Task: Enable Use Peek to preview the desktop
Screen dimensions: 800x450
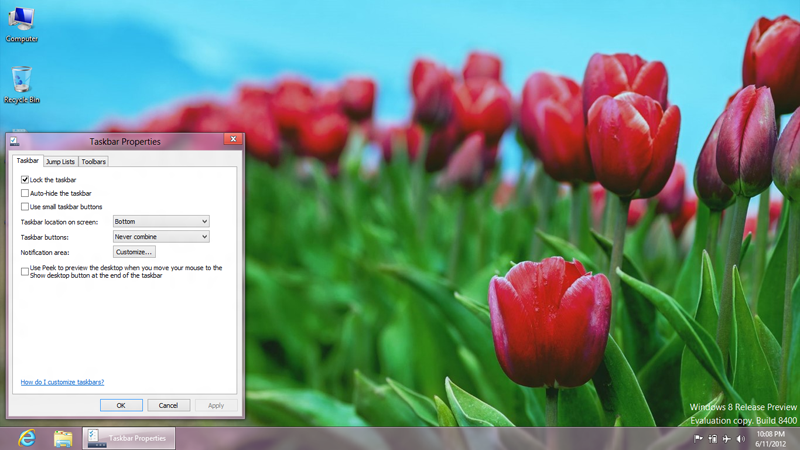Action: point(24,271)
